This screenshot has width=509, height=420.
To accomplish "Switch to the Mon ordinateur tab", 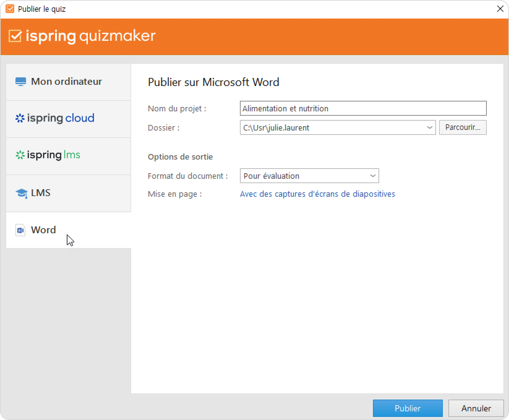I will coord(66,82).
